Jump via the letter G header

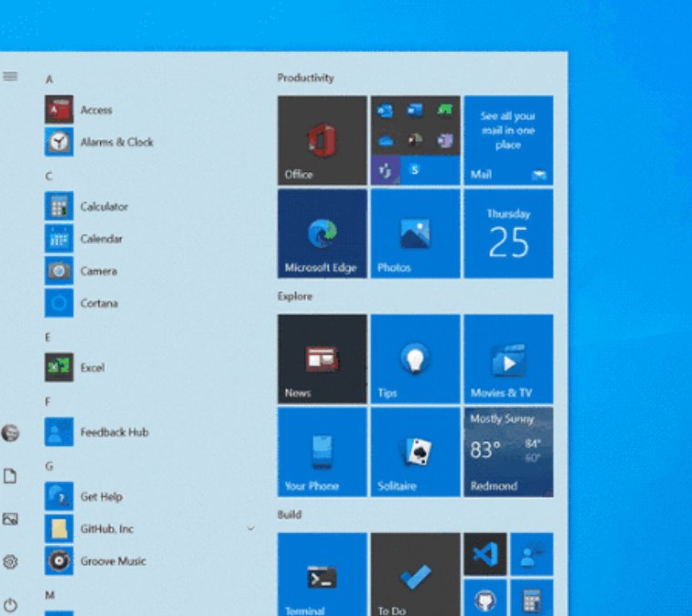[x=49, y=466]
